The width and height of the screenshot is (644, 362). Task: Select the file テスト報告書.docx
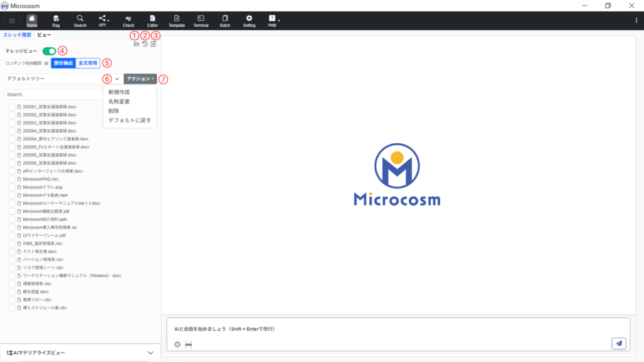(40, 251)
